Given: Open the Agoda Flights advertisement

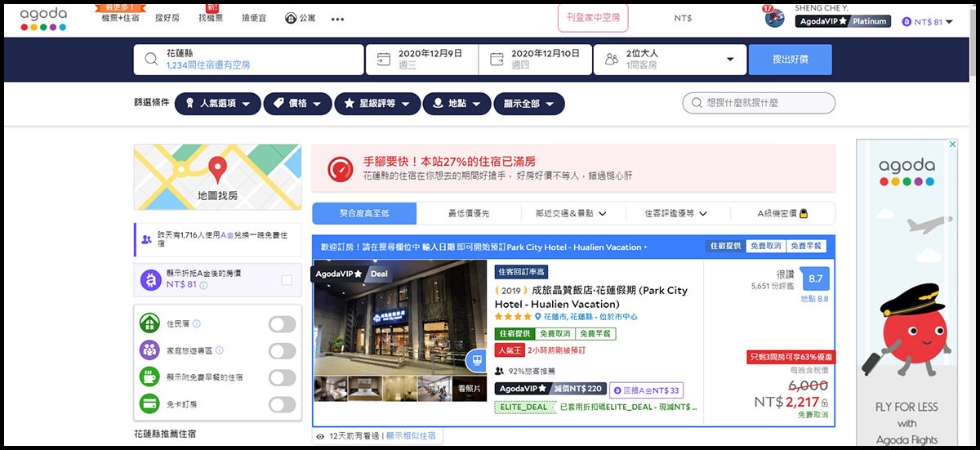Looking at the screenshot, I should pos(906,294).
